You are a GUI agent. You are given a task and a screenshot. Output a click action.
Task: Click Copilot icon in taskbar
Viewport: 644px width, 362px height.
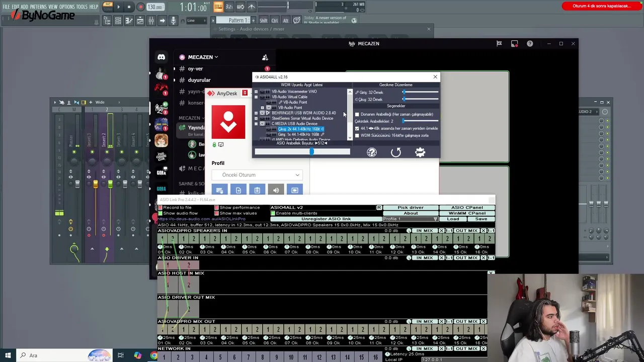[x=137, y=355]
